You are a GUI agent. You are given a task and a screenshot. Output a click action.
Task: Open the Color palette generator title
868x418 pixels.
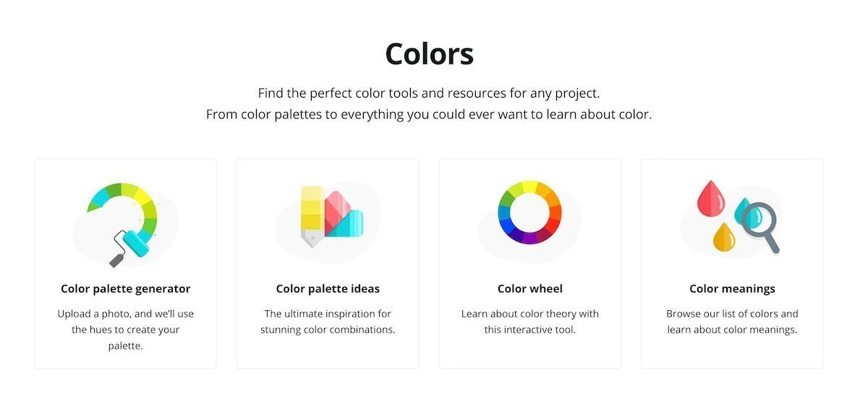126,289
